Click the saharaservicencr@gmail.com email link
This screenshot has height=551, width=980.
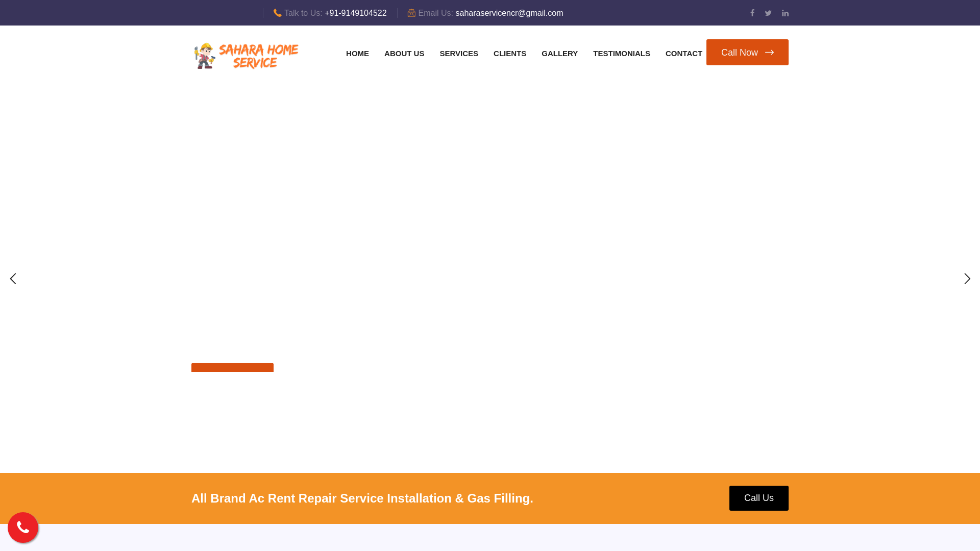click(x=509, y=13)
